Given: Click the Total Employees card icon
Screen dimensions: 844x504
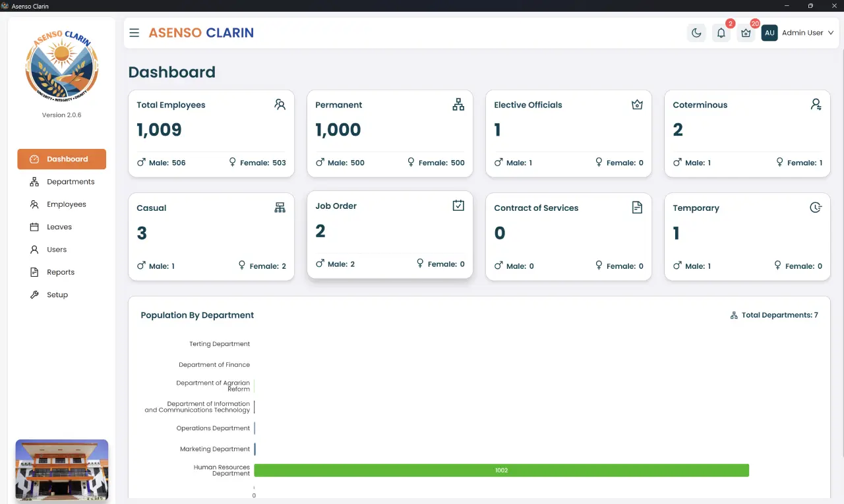Looking at the screenshot, I should 280,104.
